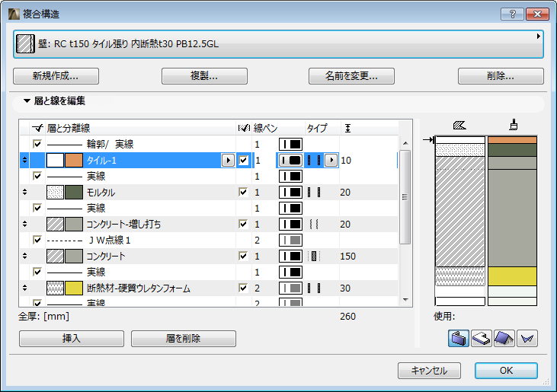The image size is (557, 392).
Task: Click pen swatch for タイル-1 row
Action: [x=290, y=161]
